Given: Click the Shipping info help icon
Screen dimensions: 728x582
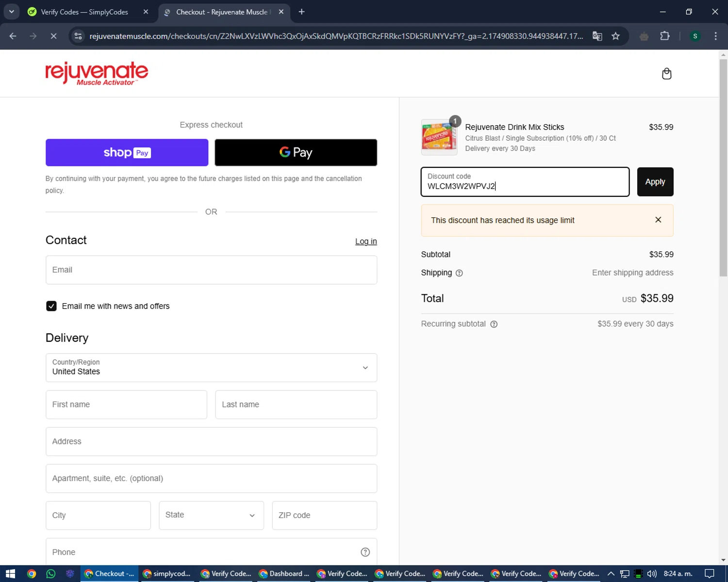Looking at the screenshot, I should (459, 273).
